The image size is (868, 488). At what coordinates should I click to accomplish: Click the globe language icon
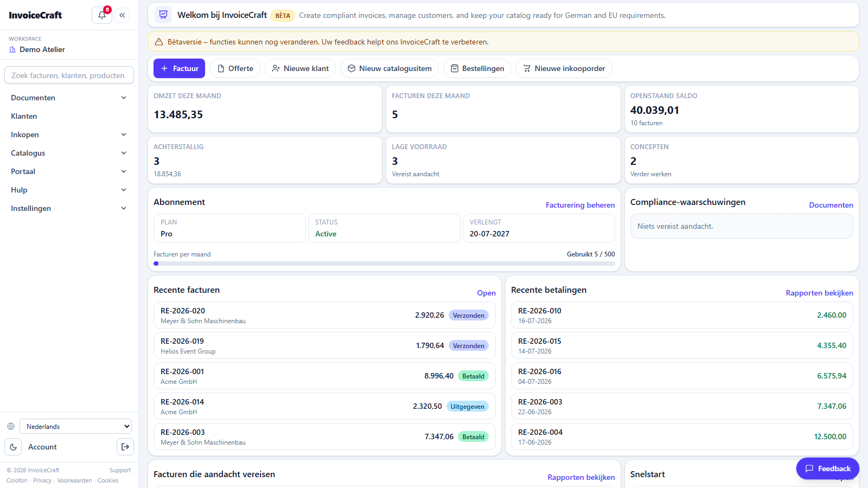coord(11,426)
